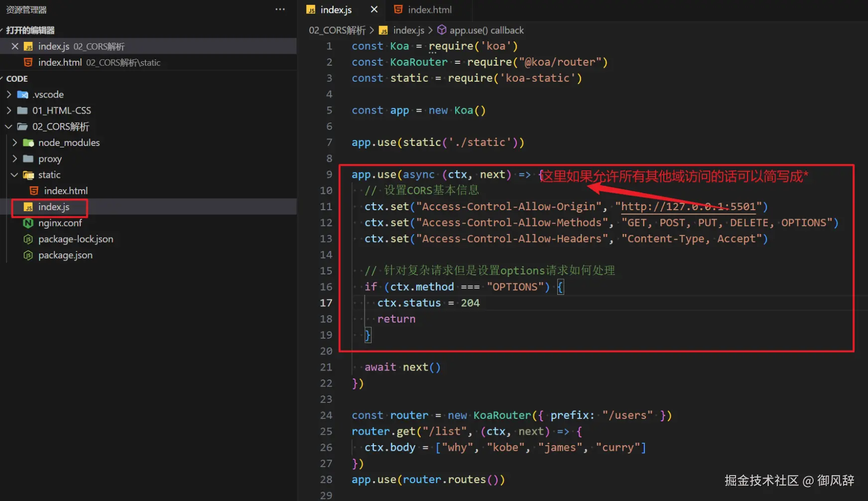Click the static folder icon
Screen dimensions: 868x501
pos(28,175)
